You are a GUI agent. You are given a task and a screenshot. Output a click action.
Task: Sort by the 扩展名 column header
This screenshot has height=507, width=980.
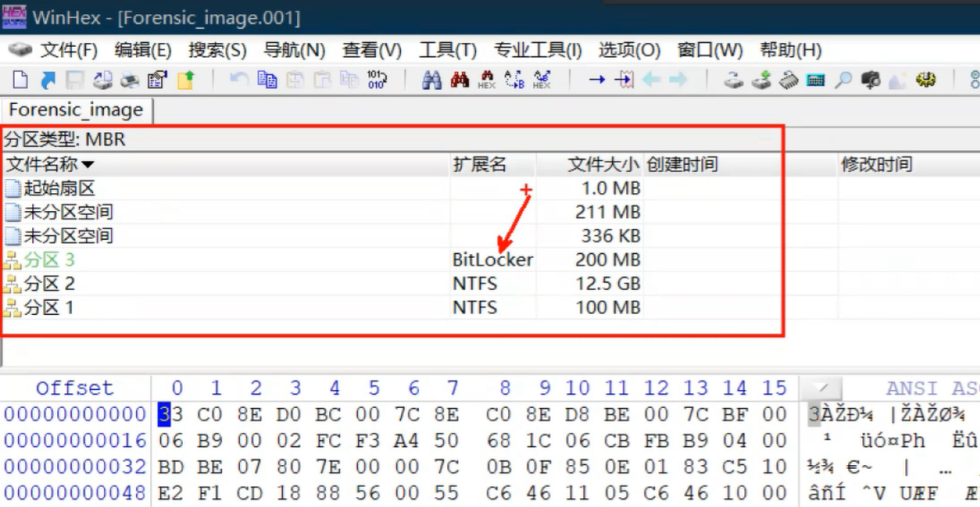click(x=479, y=165)
